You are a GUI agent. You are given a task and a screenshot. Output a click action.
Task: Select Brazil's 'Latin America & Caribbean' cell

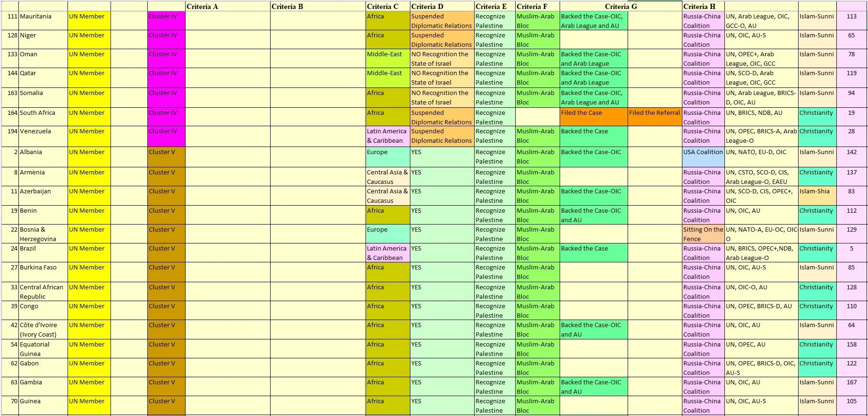click(x=388, y=253)
